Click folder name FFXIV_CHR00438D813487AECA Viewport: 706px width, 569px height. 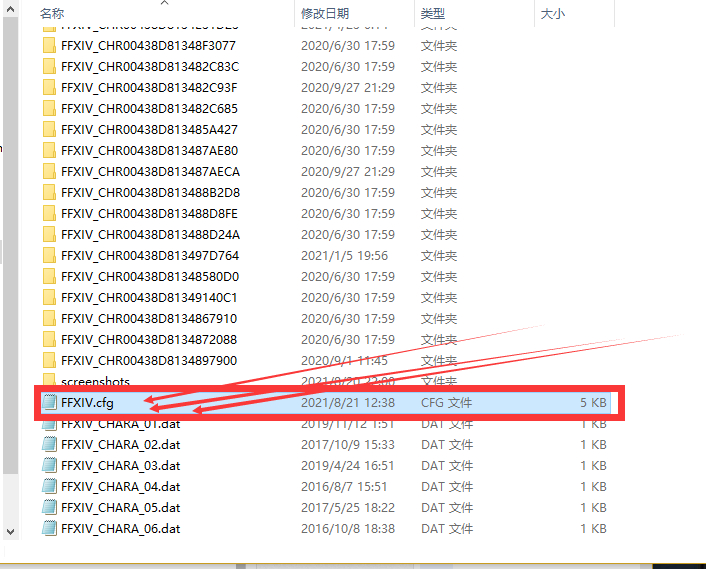click(x=150, y=172)
